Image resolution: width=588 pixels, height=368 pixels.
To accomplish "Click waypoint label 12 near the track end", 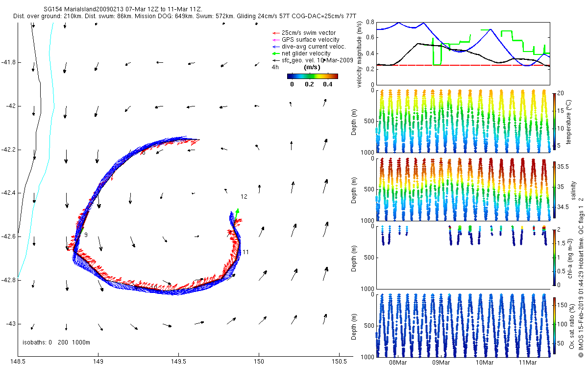I will point(244,197).
